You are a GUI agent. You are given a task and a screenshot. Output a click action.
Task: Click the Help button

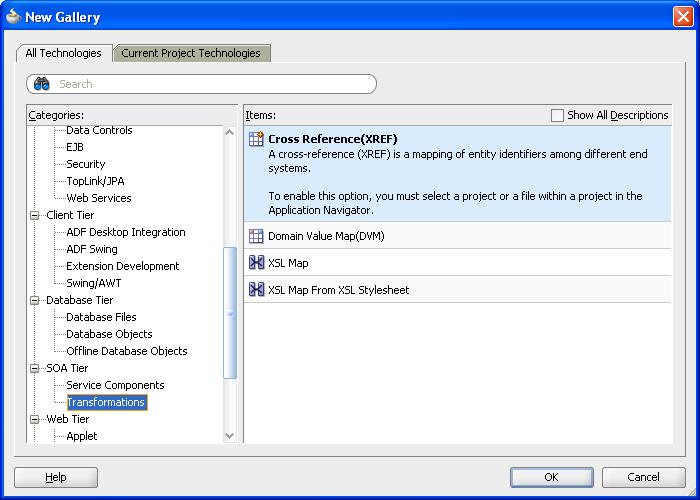click(x=56, y=477)
